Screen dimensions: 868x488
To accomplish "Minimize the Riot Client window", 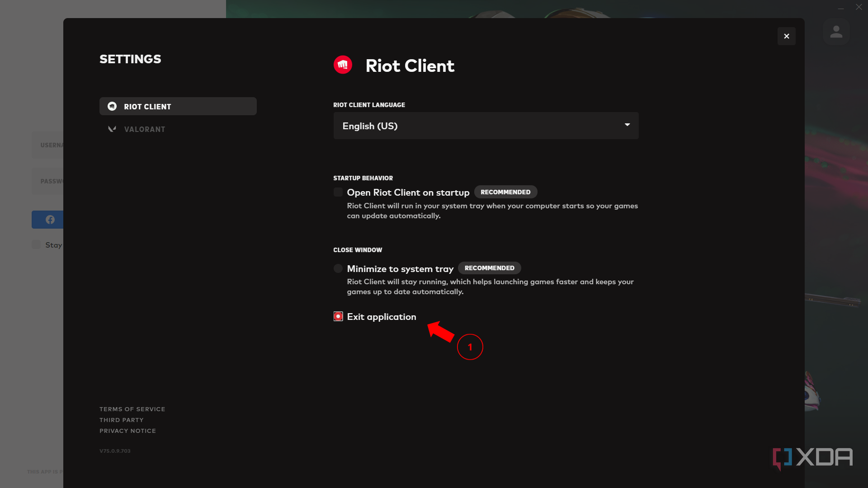I will tap(841, 7).
